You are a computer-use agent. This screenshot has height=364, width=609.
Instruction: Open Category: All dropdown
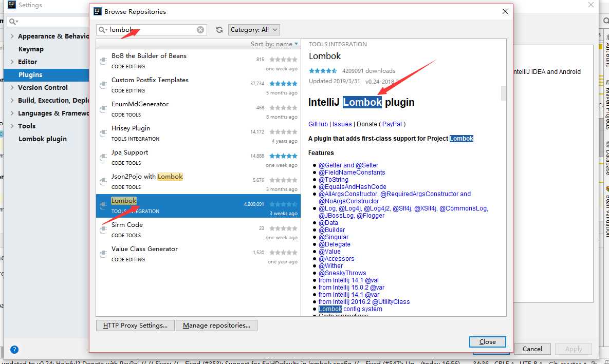[x=253, y=30]
